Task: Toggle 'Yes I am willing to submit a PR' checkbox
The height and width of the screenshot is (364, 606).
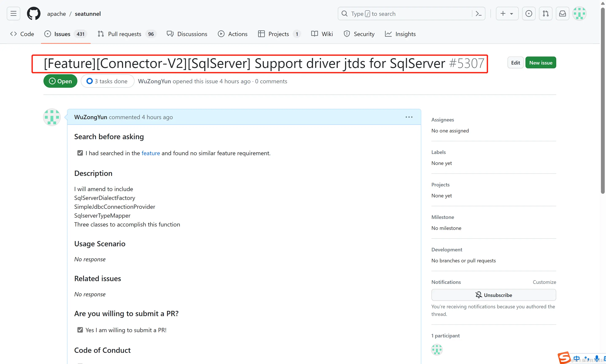Action: (x=80, y=330)
